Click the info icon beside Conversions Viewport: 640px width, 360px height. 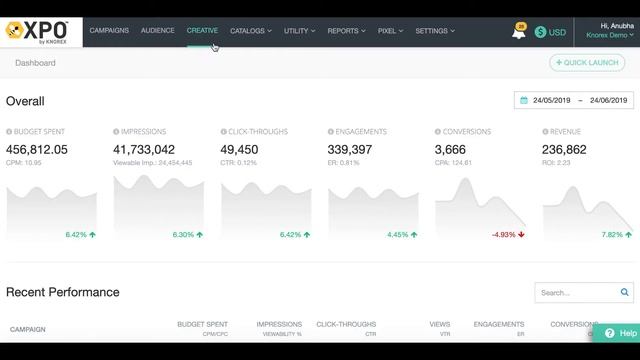[x=438, y=131]
